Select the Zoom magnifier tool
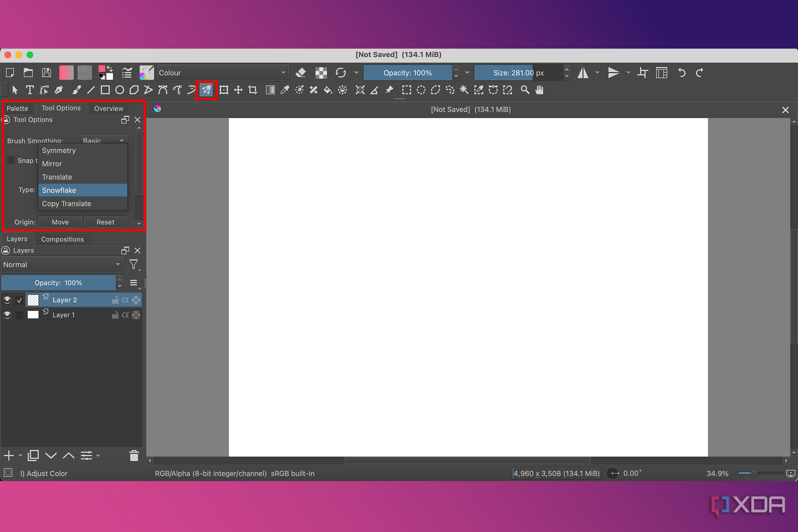The width and height of the screenshot is (798, 532). tap(525, 90)
